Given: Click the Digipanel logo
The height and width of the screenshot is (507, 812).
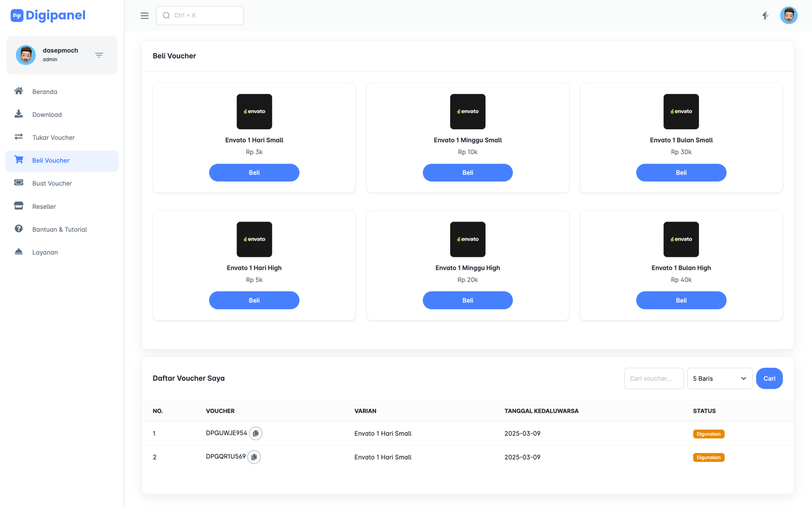Looking at the screenshot, I should coord(48,15).
